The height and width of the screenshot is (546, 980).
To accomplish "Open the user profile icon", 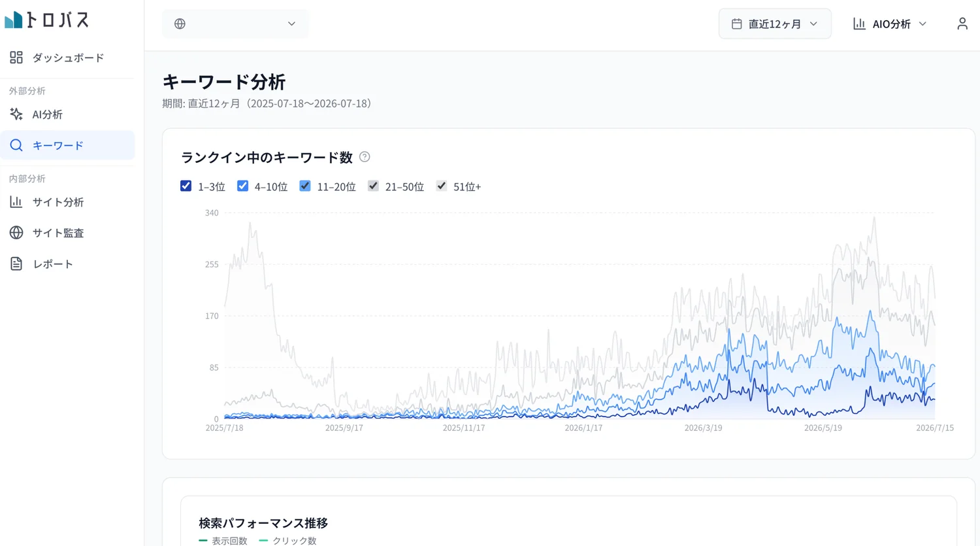I will tap(962, 24).
